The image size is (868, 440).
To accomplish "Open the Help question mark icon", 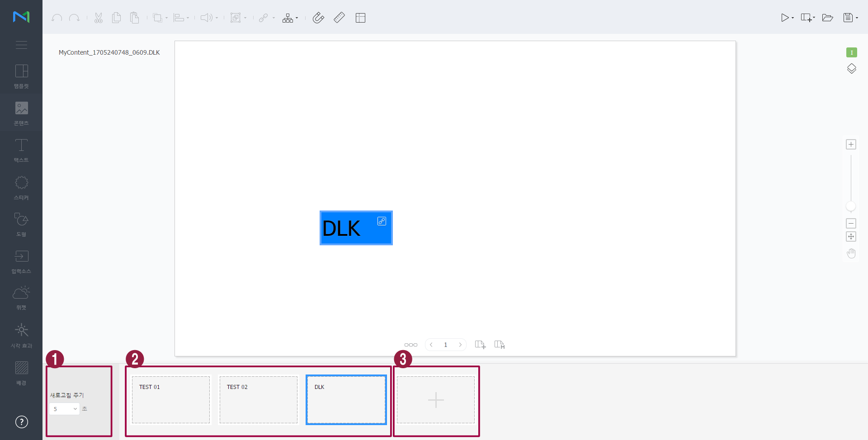I will pos(21,422).
